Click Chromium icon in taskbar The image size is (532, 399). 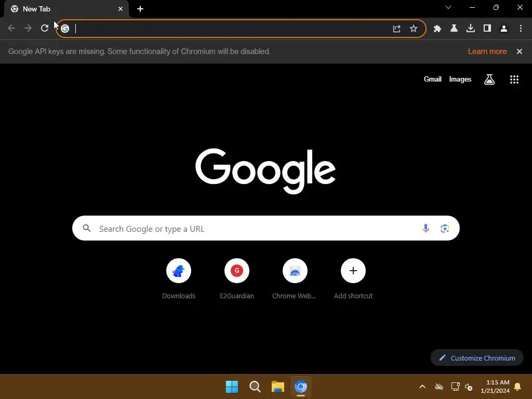301,387
